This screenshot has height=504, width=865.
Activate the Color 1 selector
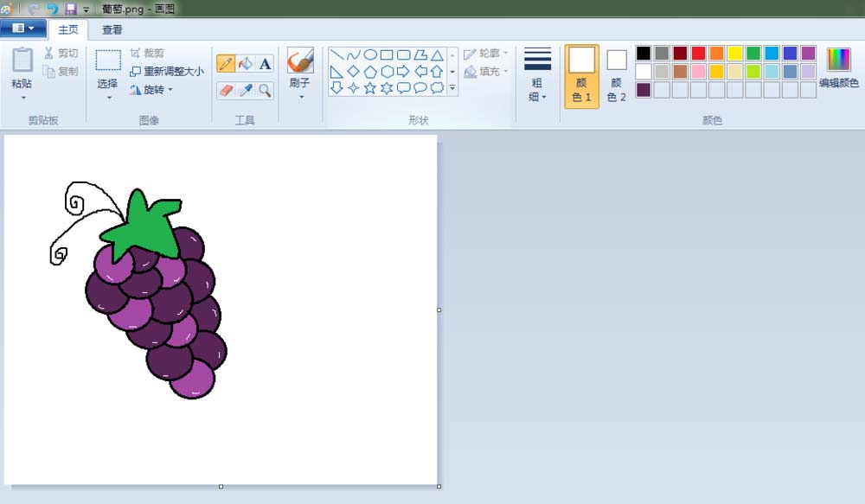pos(581,75)
